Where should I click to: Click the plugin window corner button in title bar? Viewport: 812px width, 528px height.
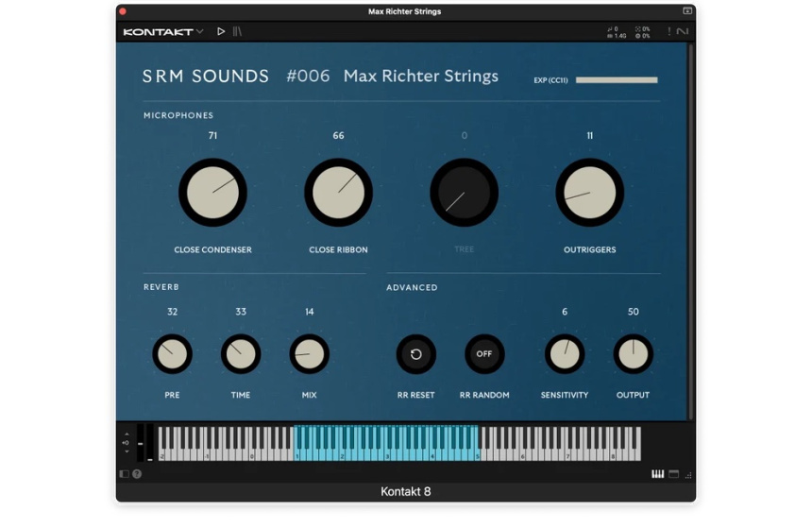[x=687, y=11]
